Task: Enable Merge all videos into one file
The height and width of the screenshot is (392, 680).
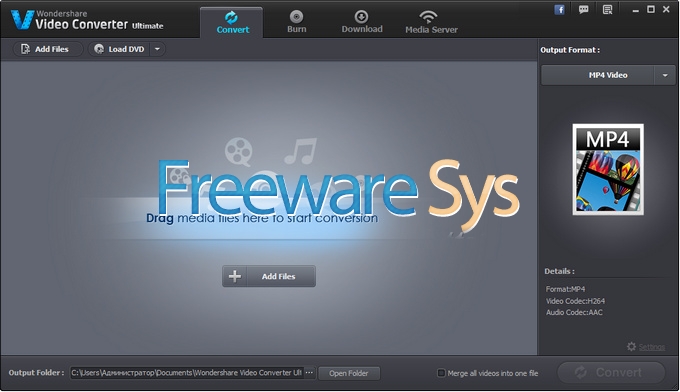Action: click(x=441, y=373)
